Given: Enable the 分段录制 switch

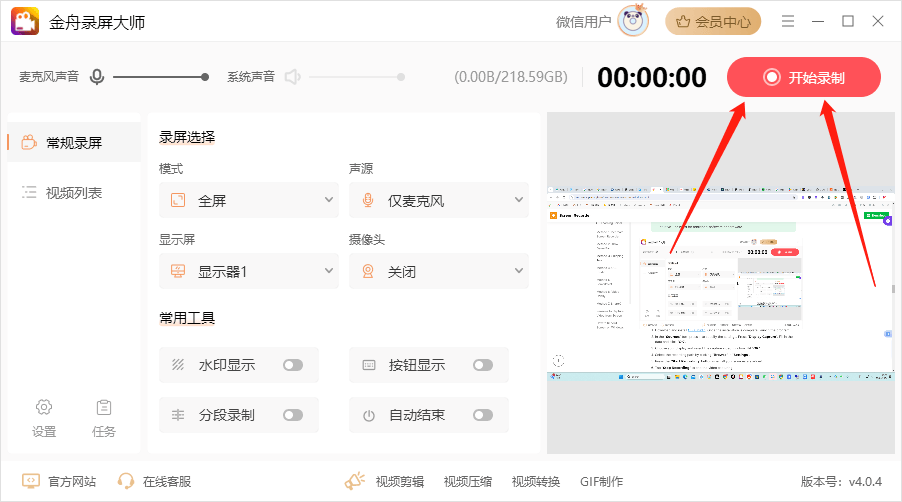Looking at the screenshot, I should tap(293, 415).
